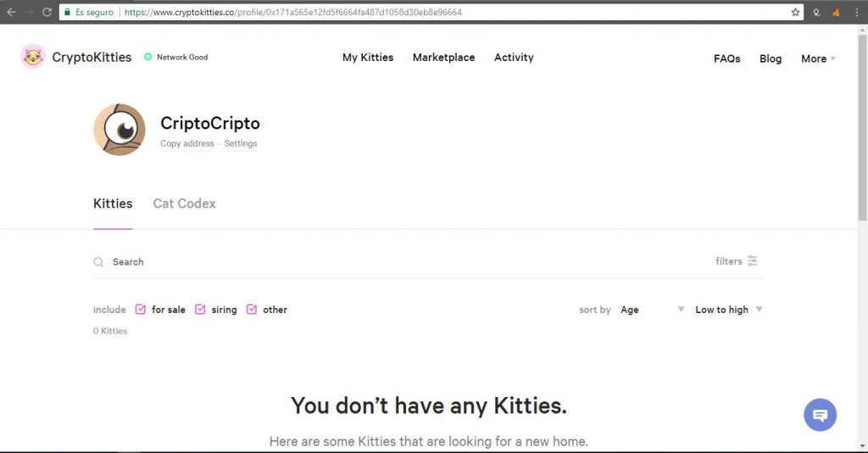The image size is (868, 453).
Task: Click the extension icon beside the star
Action: [816, 12]
